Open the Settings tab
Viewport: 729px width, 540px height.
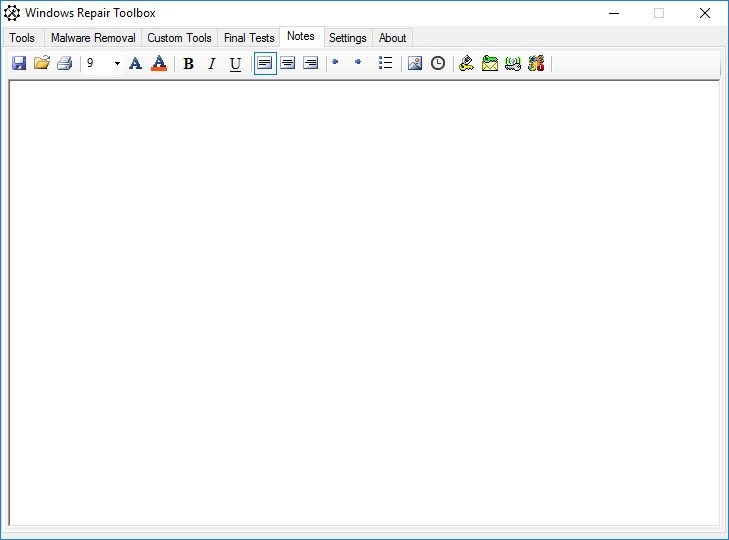[x=348, y=38]
